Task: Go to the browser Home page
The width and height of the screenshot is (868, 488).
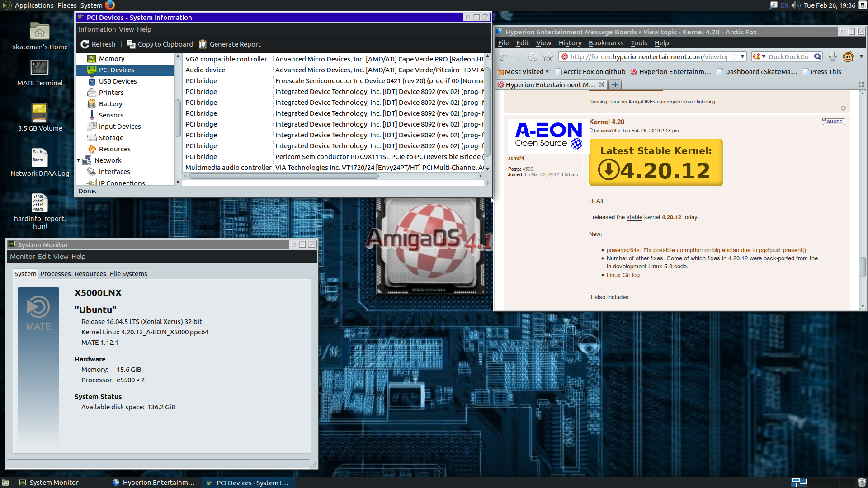Action: pyautogui.click(x=548, y=56)
